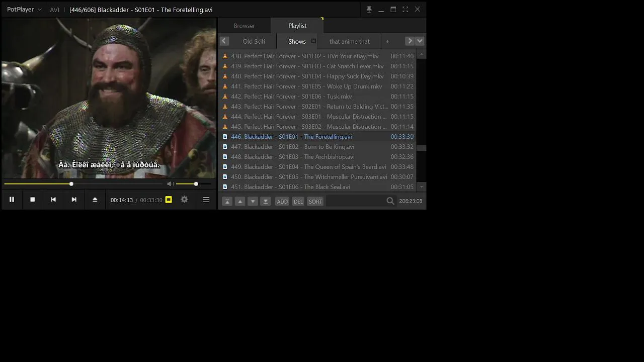Click the AVI format label in title bar
The height and width of the screenshot is (362, 644).
click(x=54, y=10)
